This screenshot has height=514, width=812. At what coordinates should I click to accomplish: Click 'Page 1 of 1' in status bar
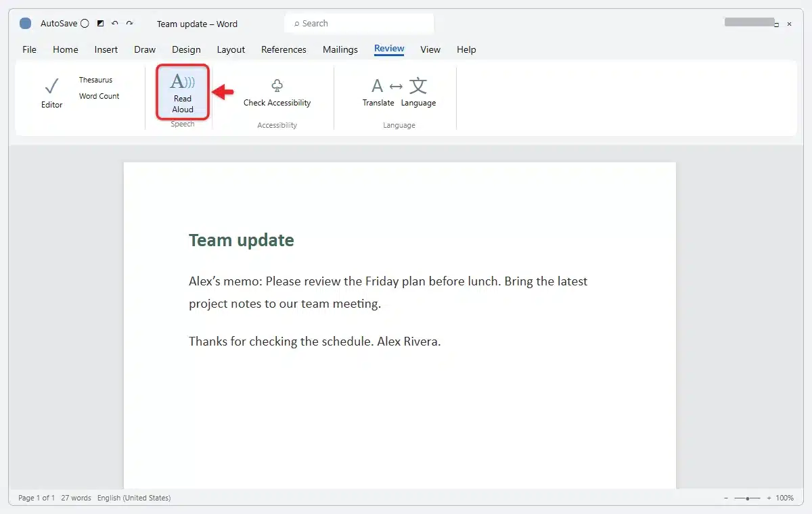[37, 498]
